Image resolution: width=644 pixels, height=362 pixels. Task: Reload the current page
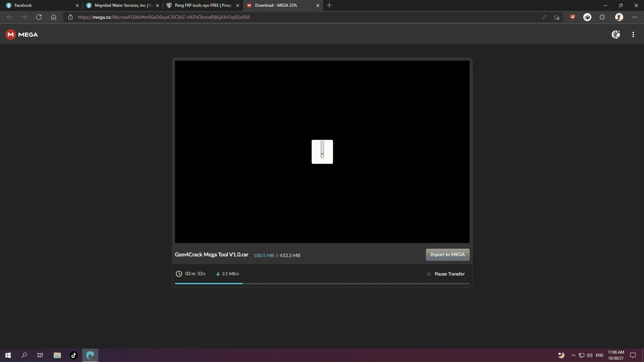39,17
